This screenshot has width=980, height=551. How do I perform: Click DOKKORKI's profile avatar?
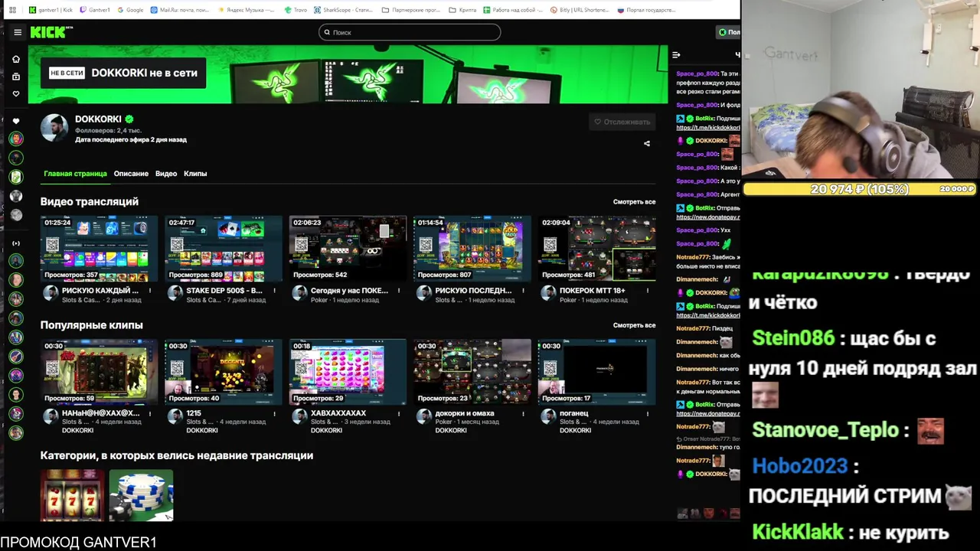tap(54, 128)
